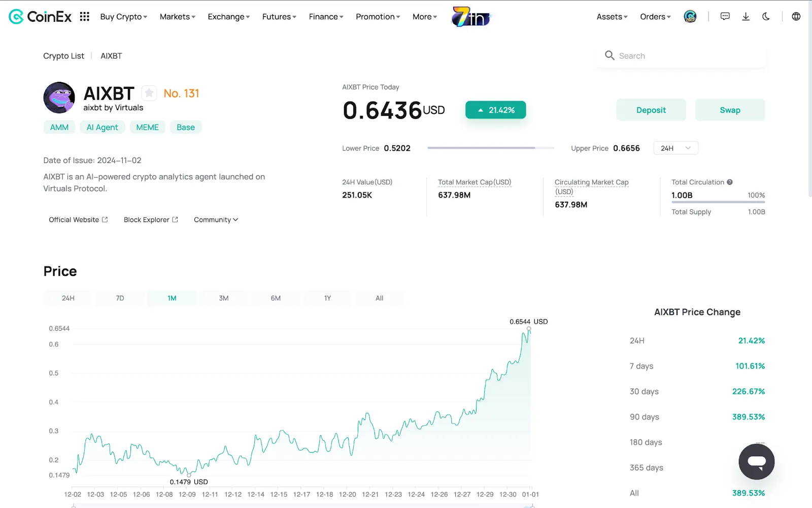This screenshot has width=812, height=508.
Task: Go to the Crypto List breadcrumb
Action: [63, 56]
